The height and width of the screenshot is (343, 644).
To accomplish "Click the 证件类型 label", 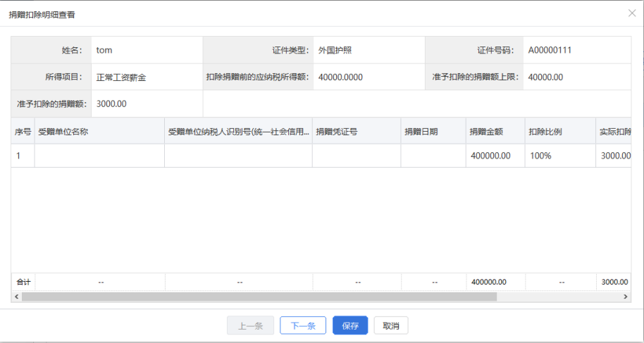I will pos(291,50).
